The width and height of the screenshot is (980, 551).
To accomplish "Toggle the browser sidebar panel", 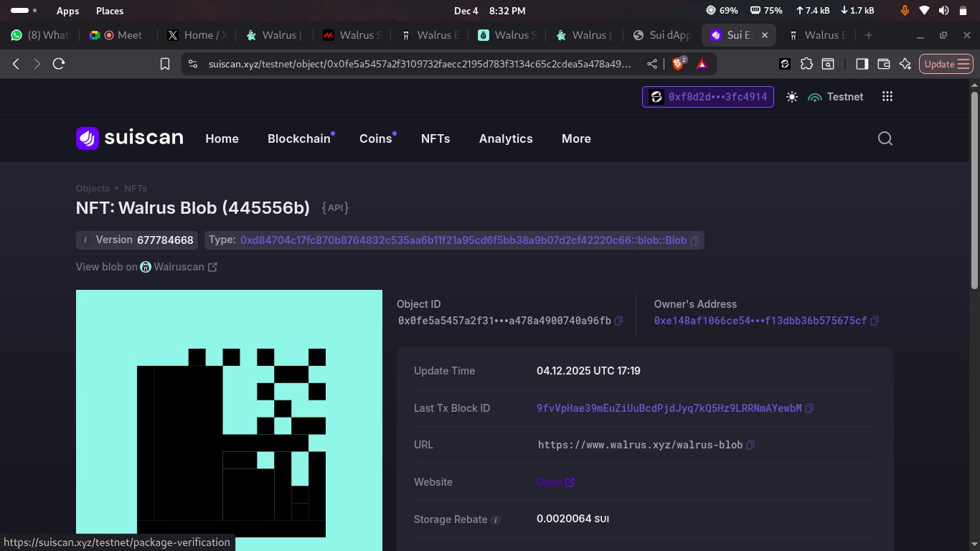I will [x=862, y=64].
